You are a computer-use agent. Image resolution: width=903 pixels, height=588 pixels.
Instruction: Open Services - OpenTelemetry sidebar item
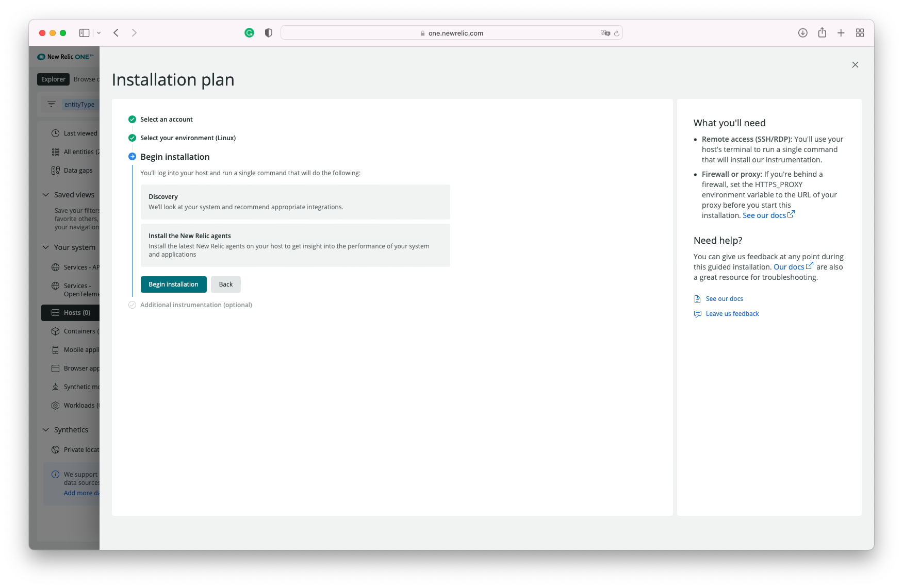(x=75, y=290)
